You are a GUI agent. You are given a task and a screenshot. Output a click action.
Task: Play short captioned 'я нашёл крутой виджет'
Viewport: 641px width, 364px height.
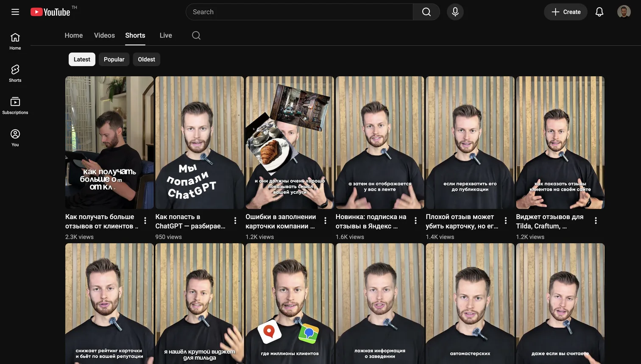click(200, 303)
